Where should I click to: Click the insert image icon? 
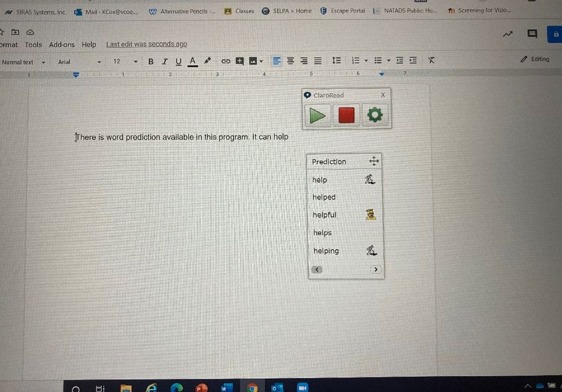pos(253,61)
